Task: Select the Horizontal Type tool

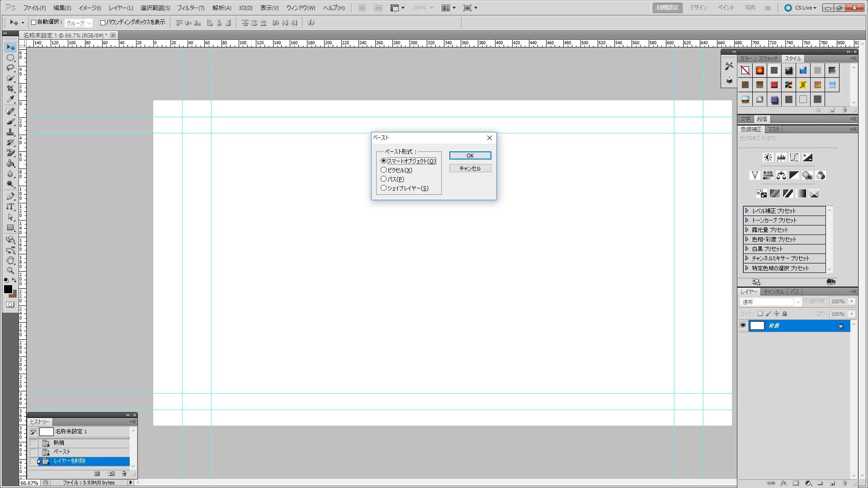Action: click(10, 206)
